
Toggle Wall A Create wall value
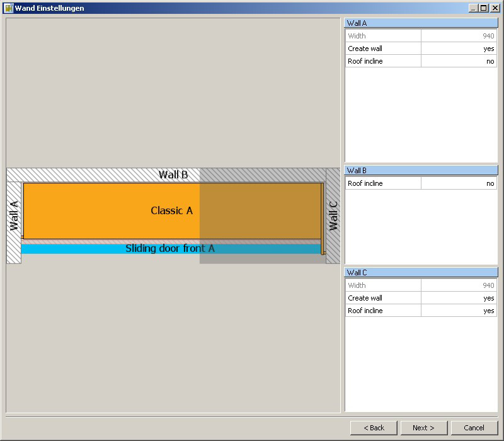[459, 49]
